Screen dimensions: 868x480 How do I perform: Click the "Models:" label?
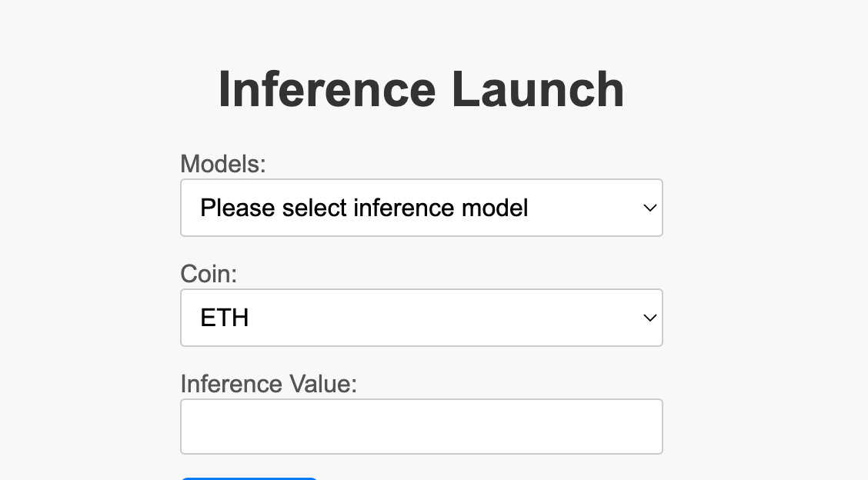(222, 164)
